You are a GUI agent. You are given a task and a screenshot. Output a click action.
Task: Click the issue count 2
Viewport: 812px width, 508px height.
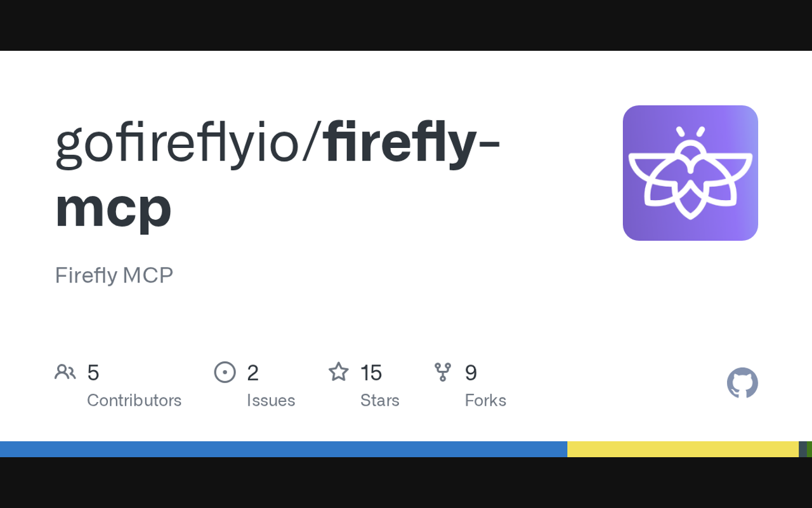(252, 373)
